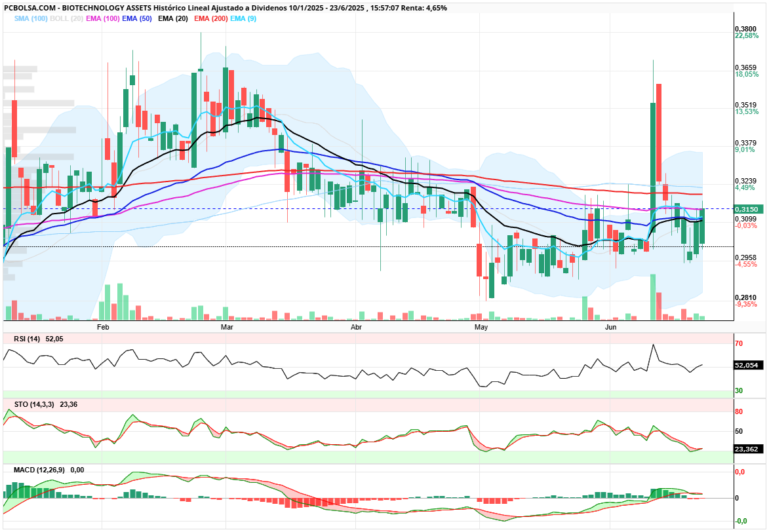769x532 pixels.
Task: Click the MACD (12,26,9) indicator label
Action: [39, 470]
